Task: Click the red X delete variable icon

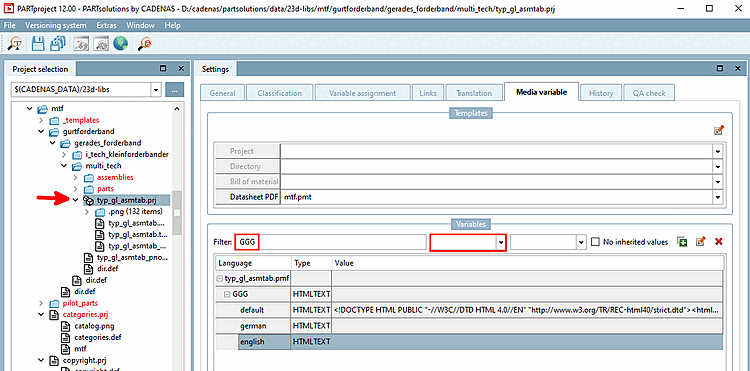Action: (718, 242)
